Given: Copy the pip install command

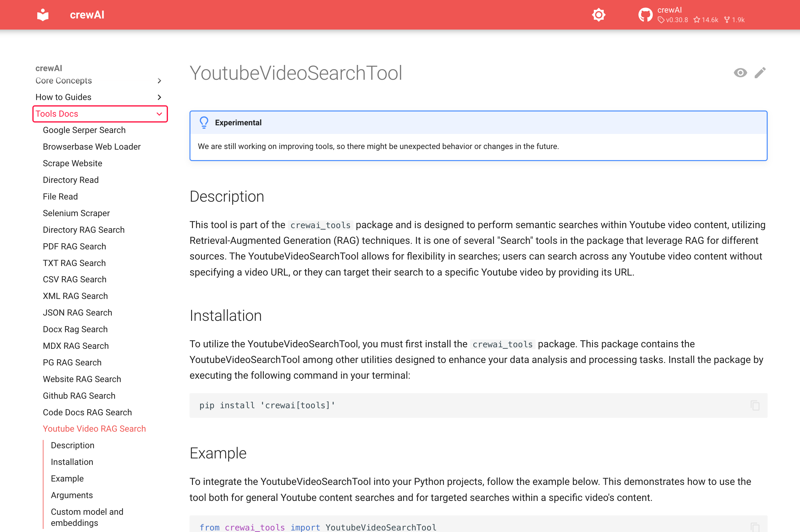Looking at the screenshot, I should 754,405.
